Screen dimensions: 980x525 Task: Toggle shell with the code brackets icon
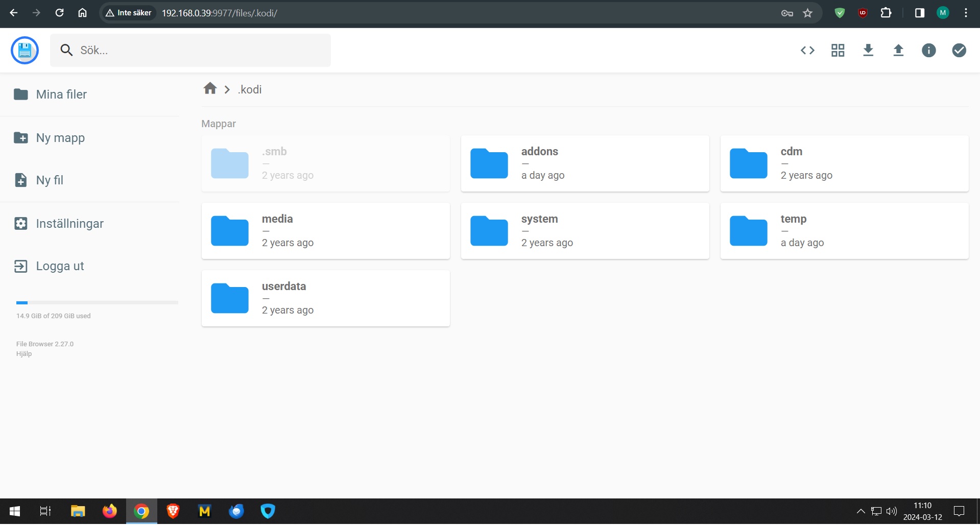[x=807, y=50]
